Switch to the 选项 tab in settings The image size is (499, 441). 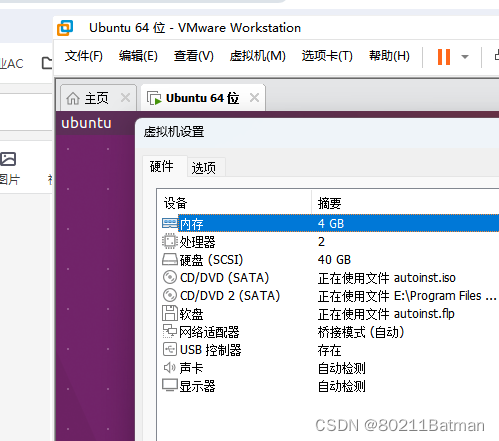204,168
